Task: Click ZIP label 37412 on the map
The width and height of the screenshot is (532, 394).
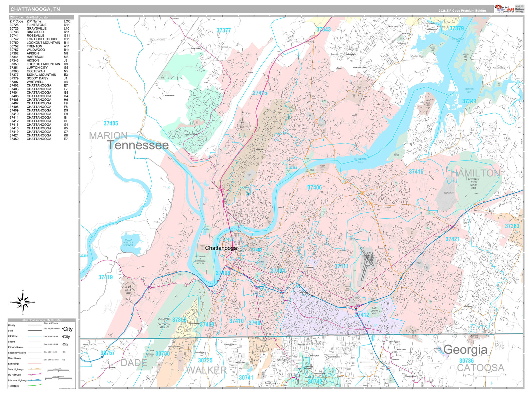Action: point(362,315)
